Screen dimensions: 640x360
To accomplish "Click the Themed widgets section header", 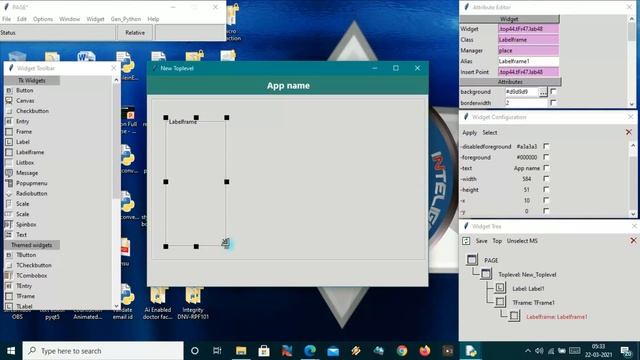I will (x=32, y=245).
